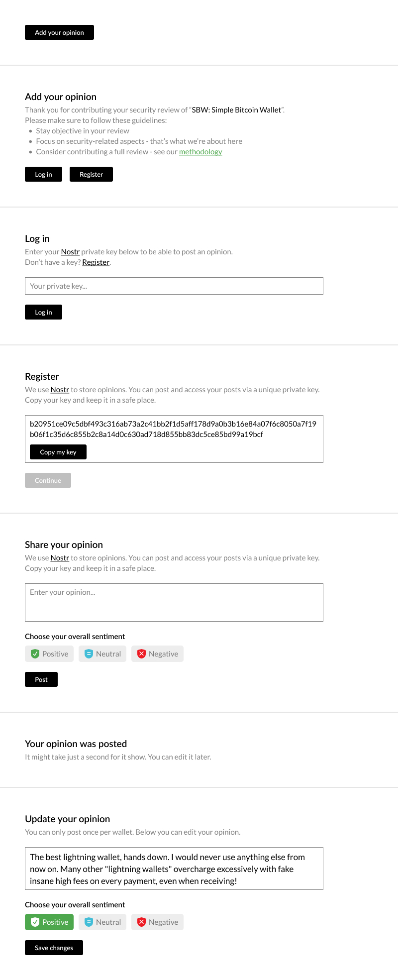This screenshot has width=398, height=980.
Task: Select the blue Neutral sentiment icon
Action: click(x=89, y=653)
